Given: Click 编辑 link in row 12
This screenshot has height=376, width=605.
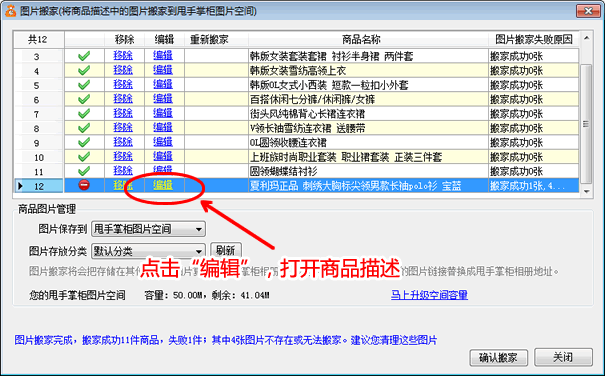Looking at the screenshot, I should click(162, 186).
